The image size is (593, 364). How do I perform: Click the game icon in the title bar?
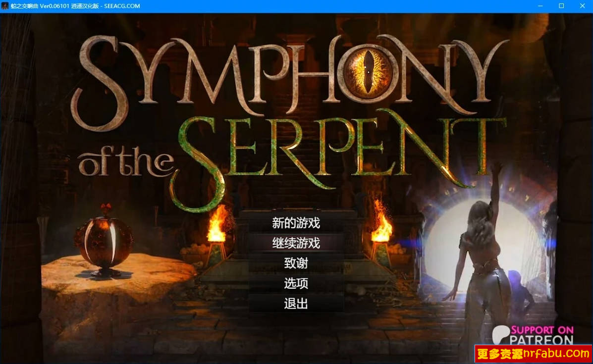coord(5,6)
